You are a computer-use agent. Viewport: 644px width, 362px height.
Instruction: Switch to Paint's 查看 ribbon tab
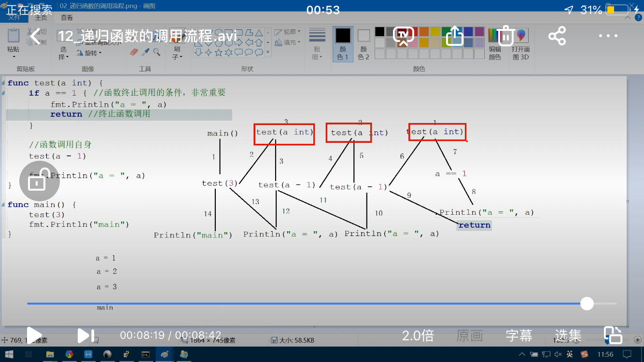click(67, 18)
